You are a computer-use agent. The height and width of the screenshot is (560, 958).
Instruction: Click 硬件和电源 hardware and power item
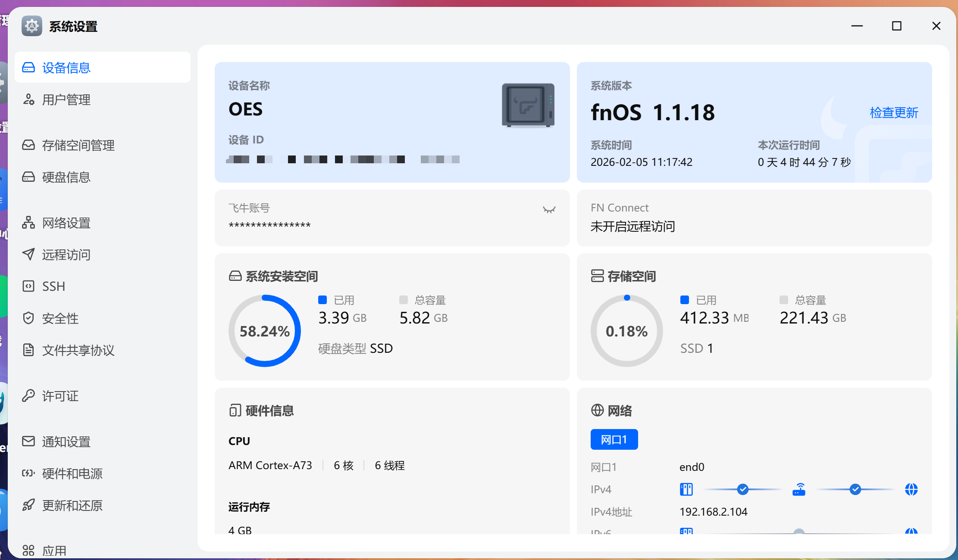(72, 473)
